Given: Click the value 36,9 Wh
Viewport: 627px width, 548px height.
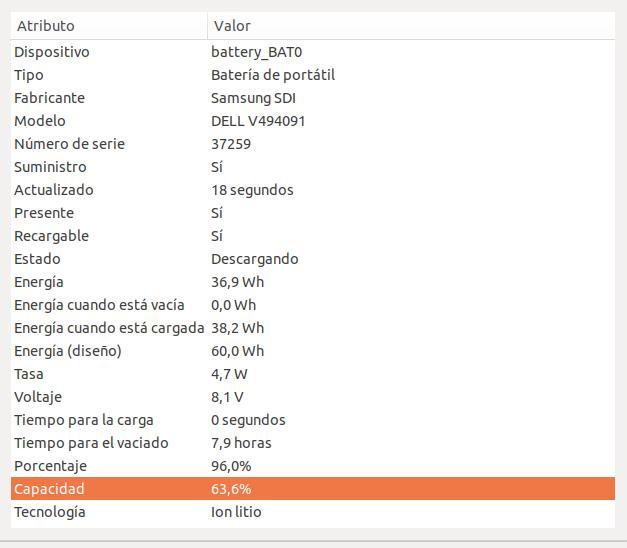Looking at the screenshot, I should (238, 282).
